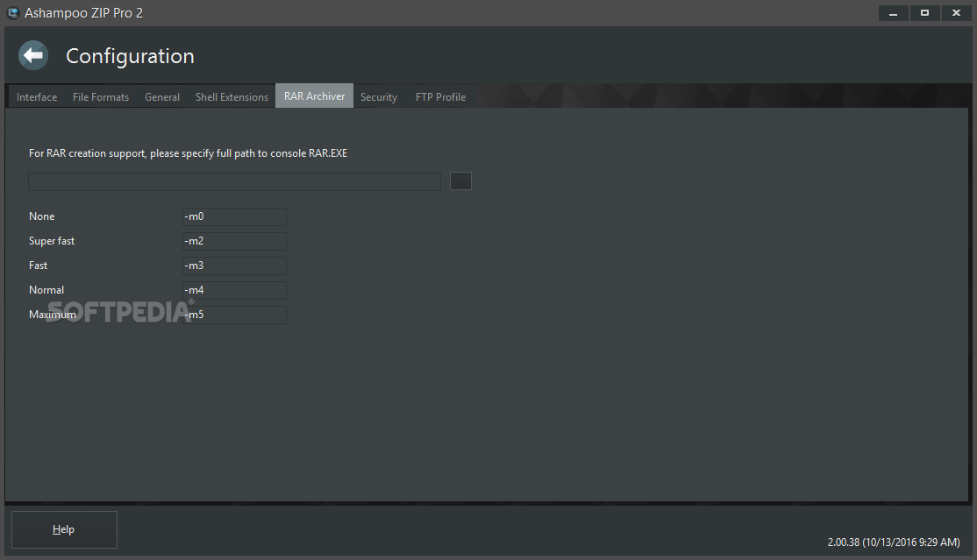Image resolution: width=977 pixels, height=560 pixels.
Task: Click the Maximum -m5 field
Action: tap(234, 315)
